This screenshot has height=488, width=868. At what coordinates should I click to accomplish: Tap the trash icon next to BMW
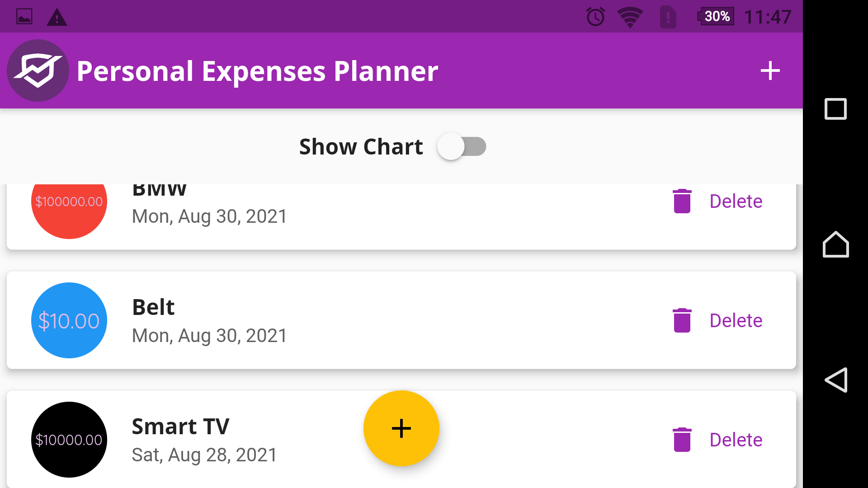(682, 201)
